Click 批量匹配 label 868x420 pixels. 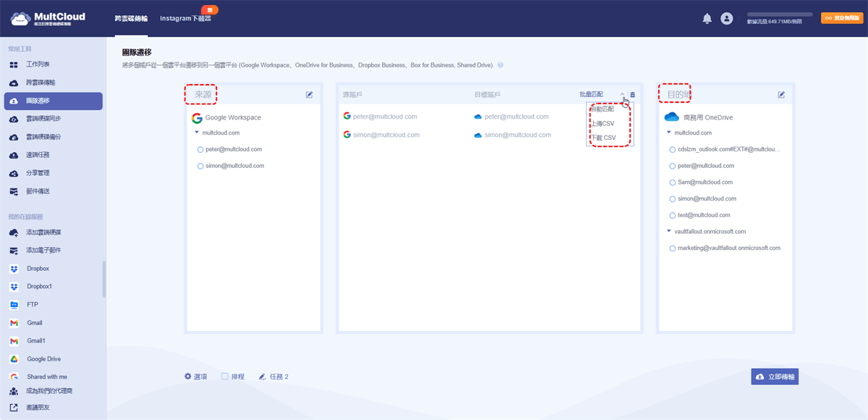591,95
